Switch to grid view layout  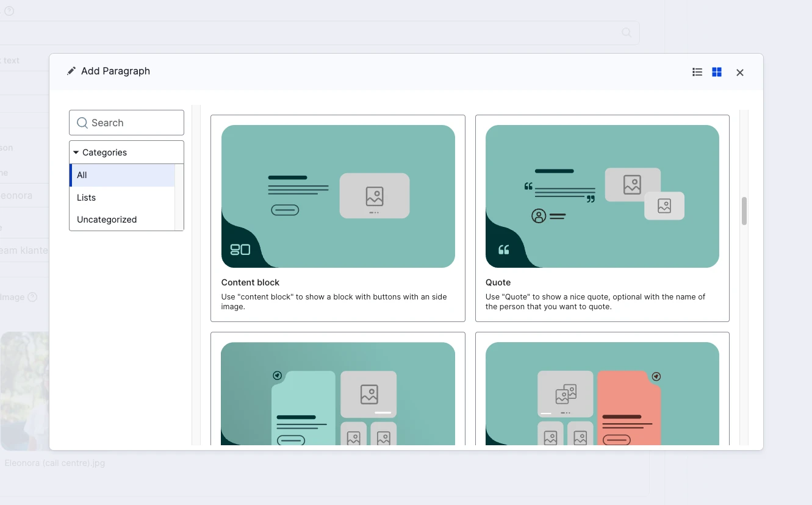pos(717,72)
